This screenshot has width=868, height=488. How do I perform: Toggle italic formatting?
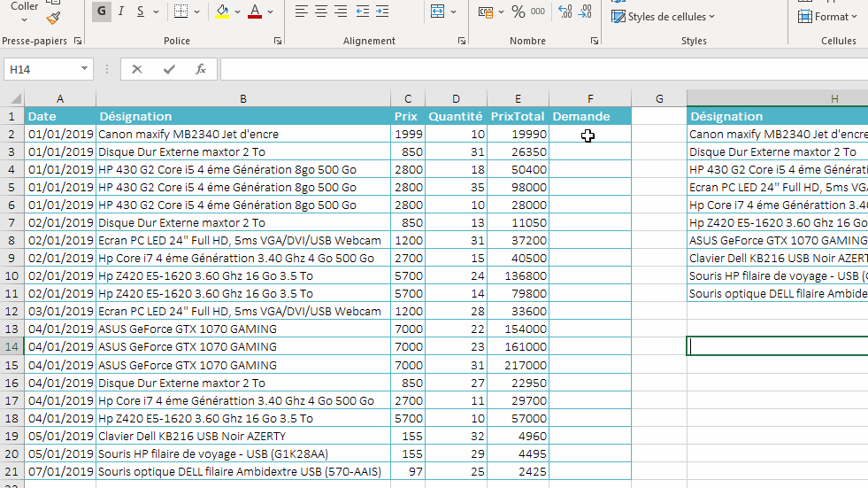121,12
